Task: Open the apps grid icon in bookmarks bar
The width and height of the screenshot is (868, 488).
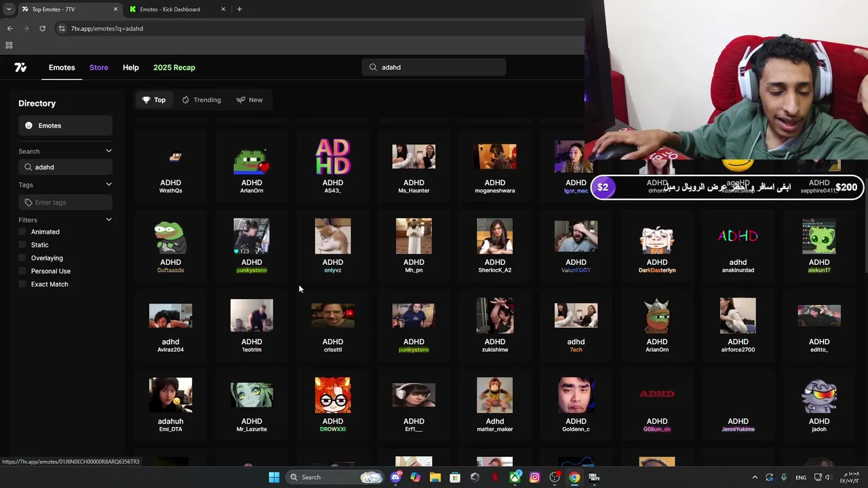Action: pos(9,45)
